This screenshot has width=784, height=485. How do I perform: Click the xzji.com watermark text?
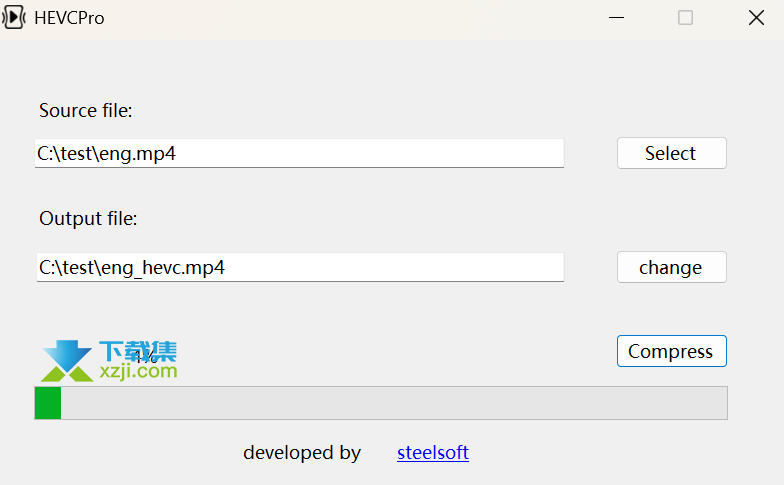(x=138, y=371)
